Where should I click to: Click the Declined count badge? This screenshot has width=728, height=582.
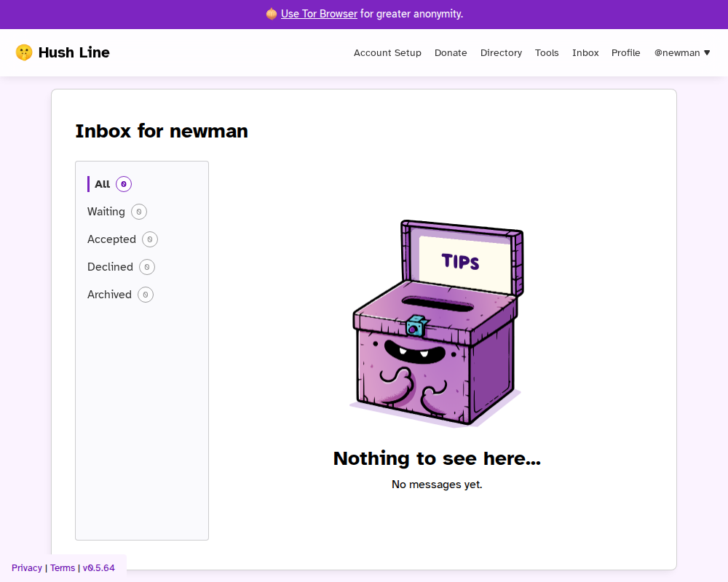point(147,267)
